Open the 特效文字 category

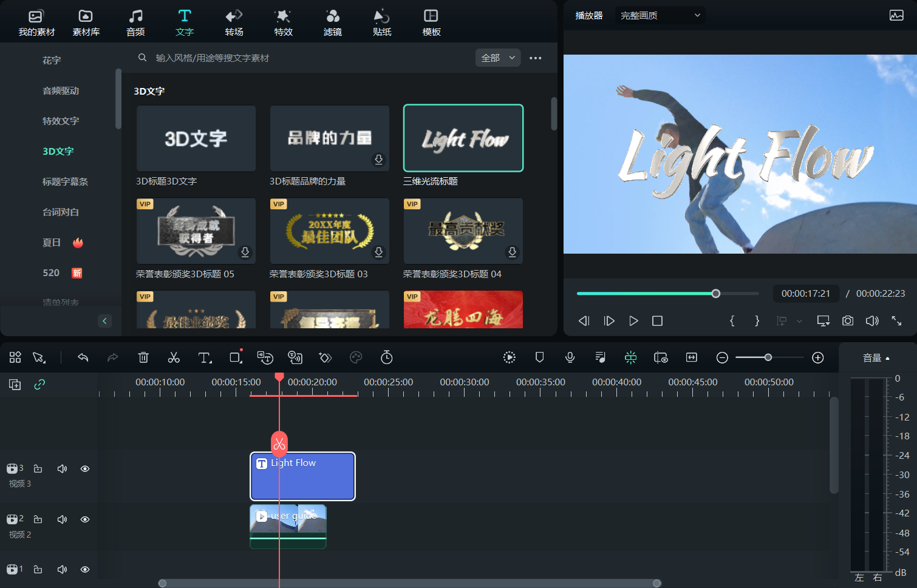click(x=61, y=121)
